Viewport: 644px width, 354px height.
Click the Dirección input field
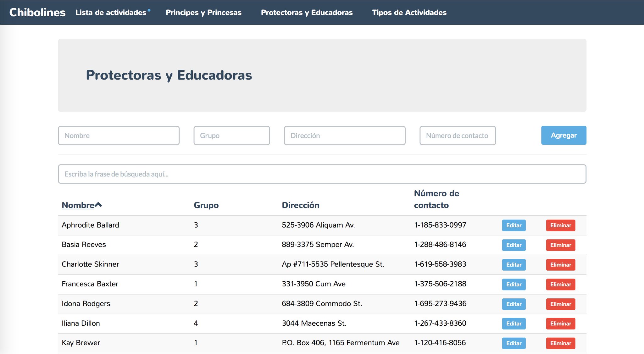coord(344,136)
